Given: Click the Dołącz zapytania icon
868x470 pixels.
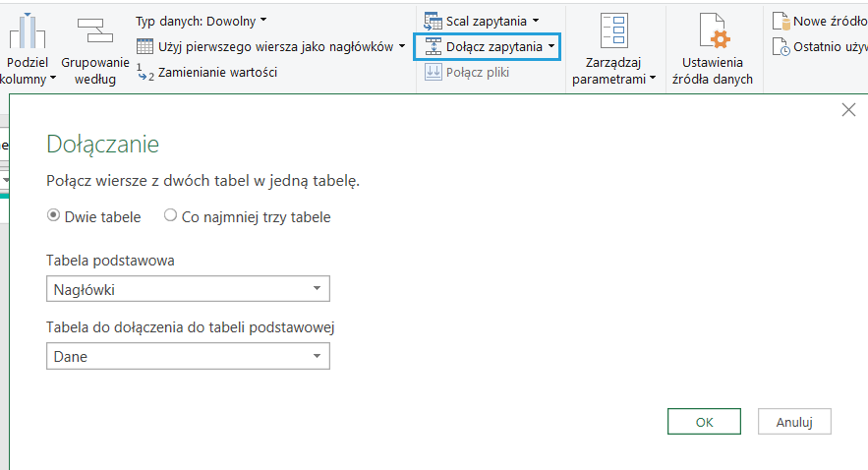Looking at the screenshot, I should pyautogui.click(x=433, y=46).
